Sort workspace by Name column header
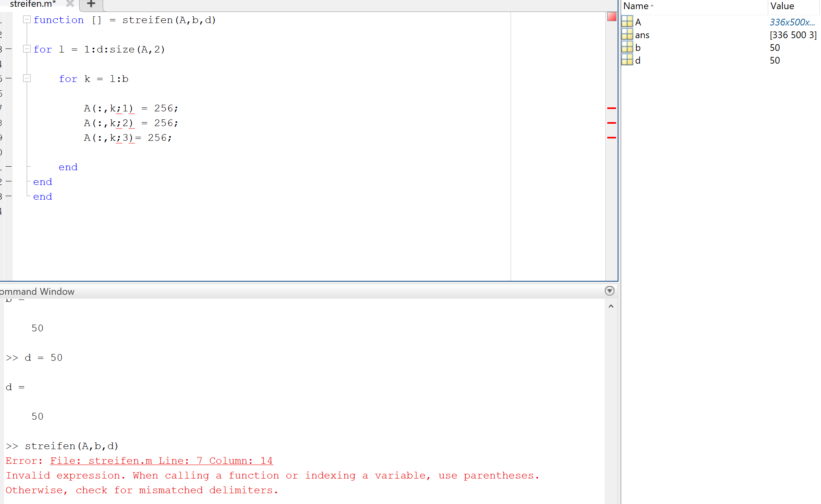The height and width of the screenshot is (504, 821). point(636,6)
